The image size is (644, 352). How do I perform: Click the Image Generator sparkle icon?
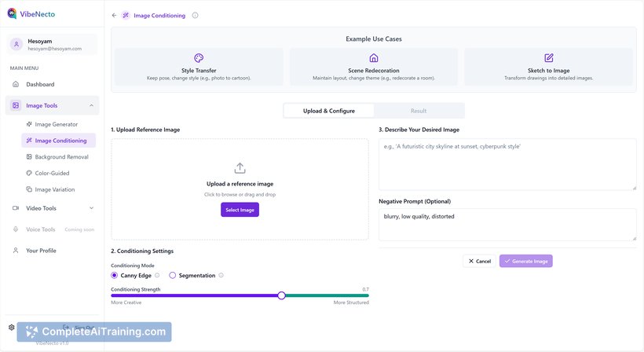point(29,124)
